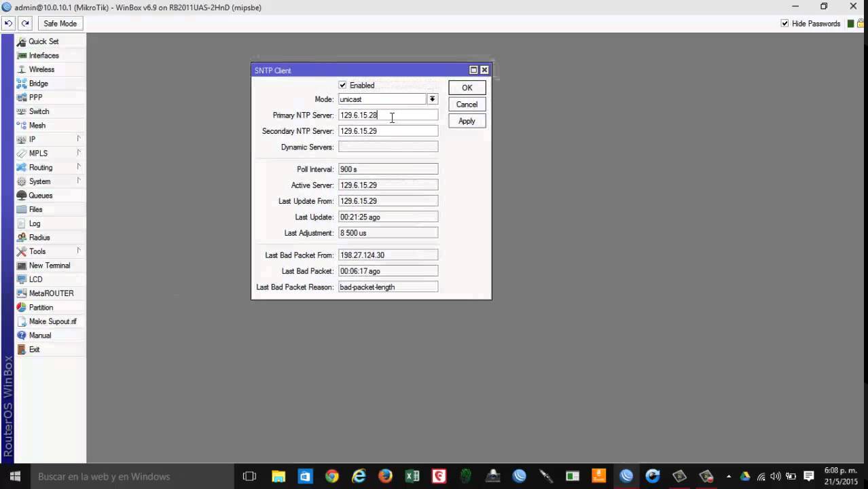Open PPP menu item
This screenshot has height=489, width=868.
pyautogui.click(x=50, y=97)
